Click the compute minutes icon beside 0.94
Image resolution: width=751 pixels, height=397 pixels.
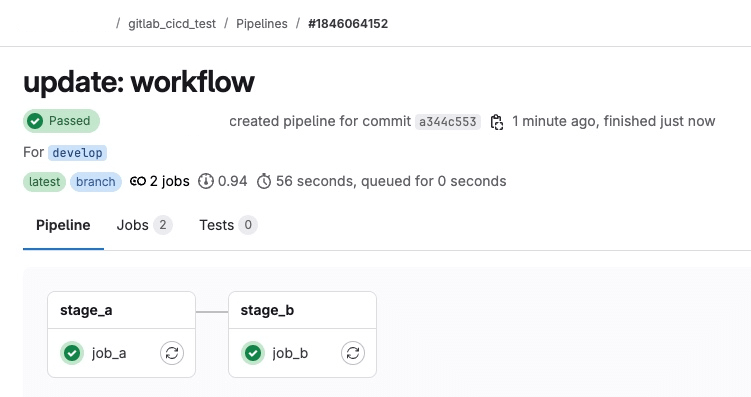point(206,181)
